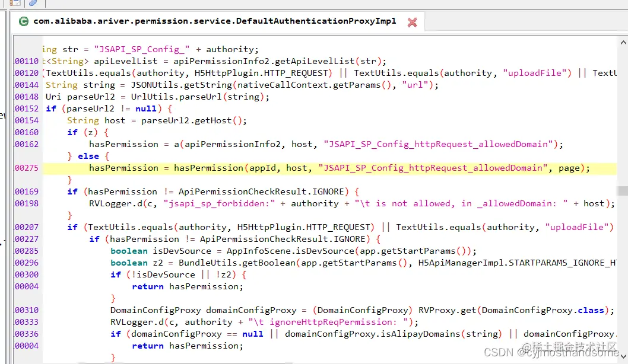The image size is (628, 364).
Task: Click line number 00162
Action: [x=27, y=144]
